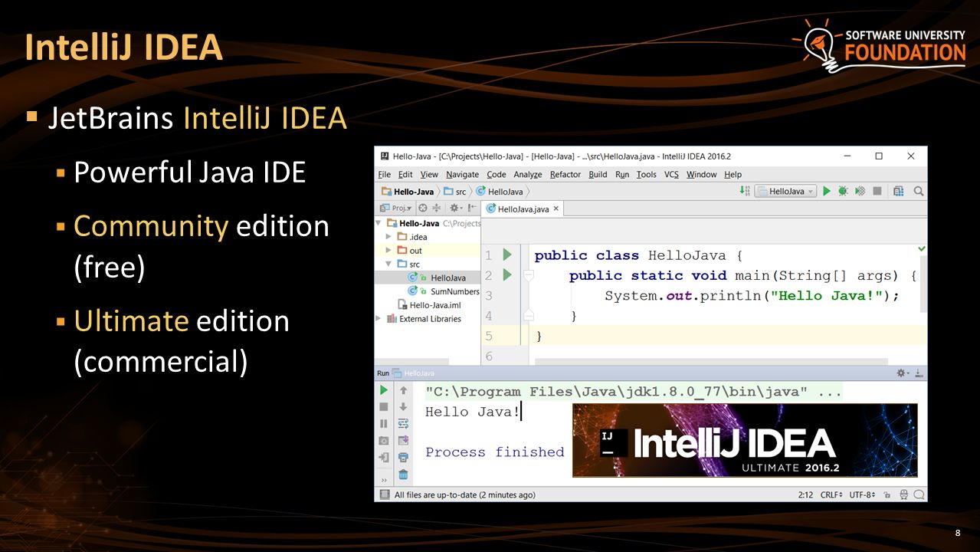Open HelloJava run configuration dropdown
This screenshot has width=980, height=552.
tap(785, 191)
